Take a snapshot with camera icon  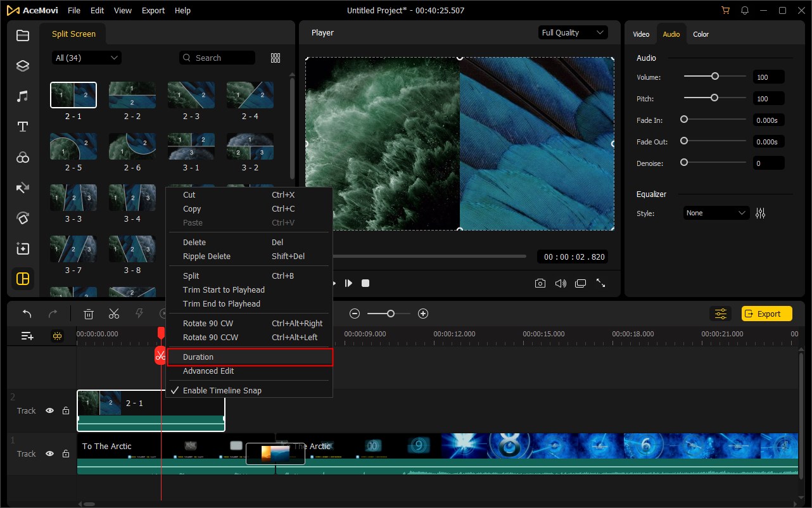540,283
